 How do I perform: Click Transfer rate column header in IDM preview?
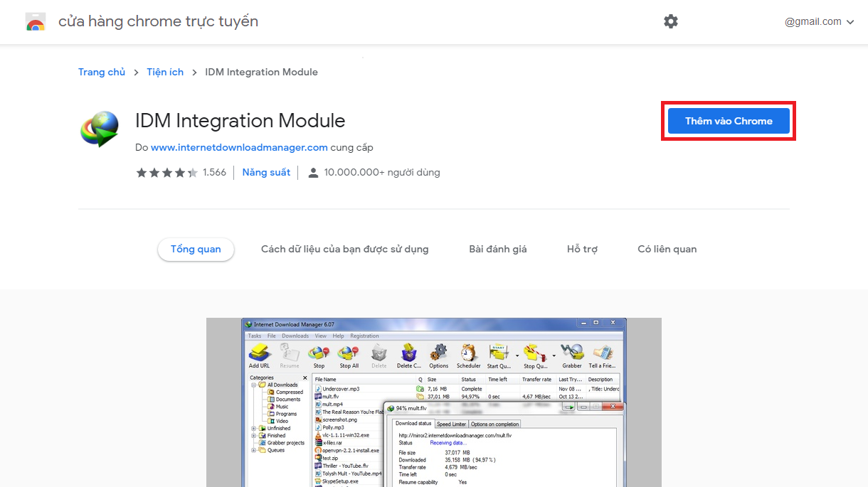539,380
